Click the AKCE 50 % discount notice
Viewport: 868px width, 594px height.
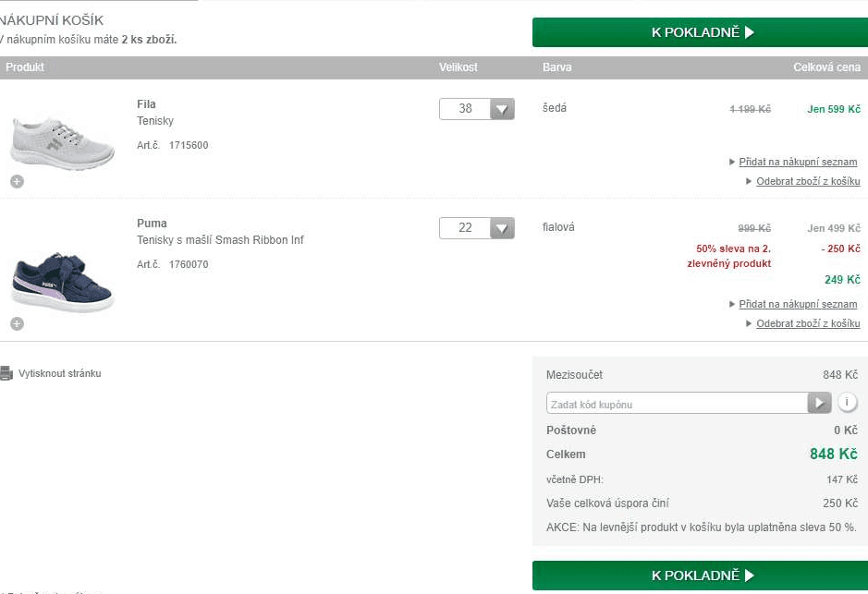coord(702,527)
